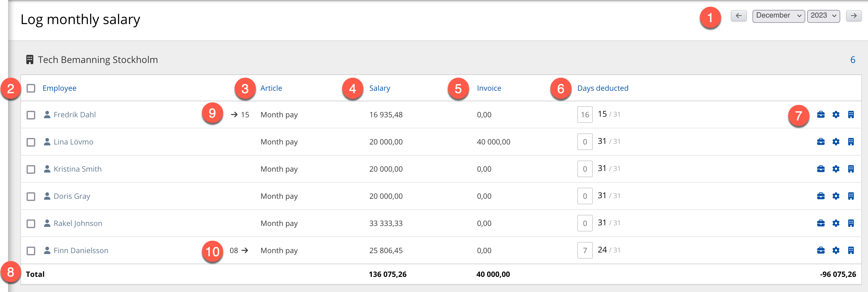Sort by the Days deducted column header

click(x=602, y=88)
